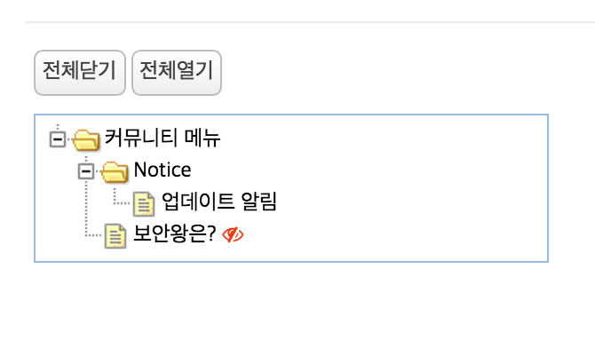Click the 보안왕은? document icon

tap(115, 235)
